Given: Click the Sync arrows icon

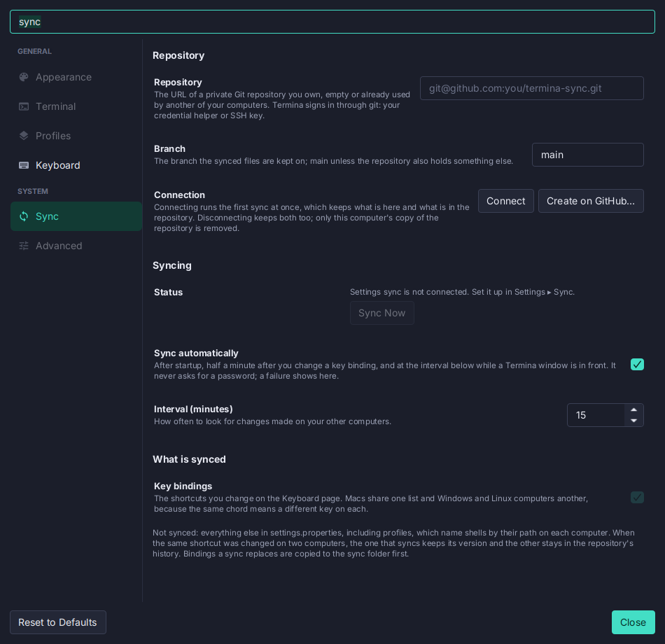Looking at the screenshot, I should 24,216.
